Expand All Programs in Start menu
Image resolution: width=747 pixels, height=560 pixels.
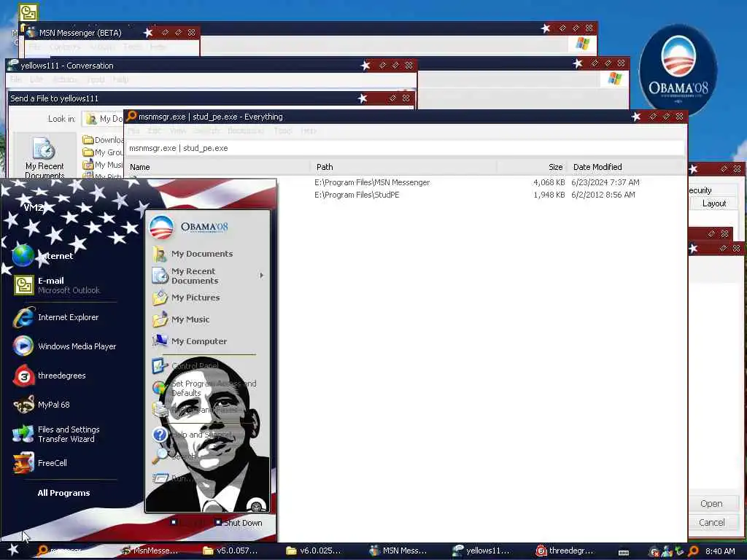tap(63, 493)
